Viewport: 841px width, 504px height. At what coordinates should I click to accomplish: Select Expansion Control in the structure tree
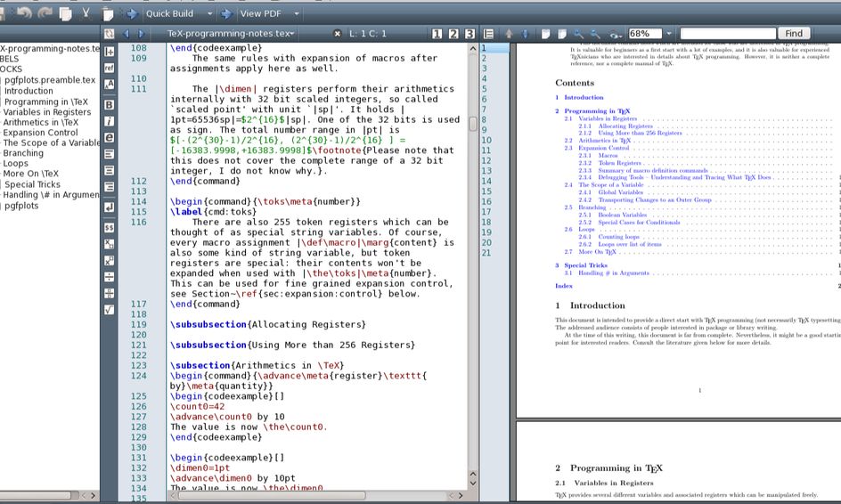click(x=40, y=133)
